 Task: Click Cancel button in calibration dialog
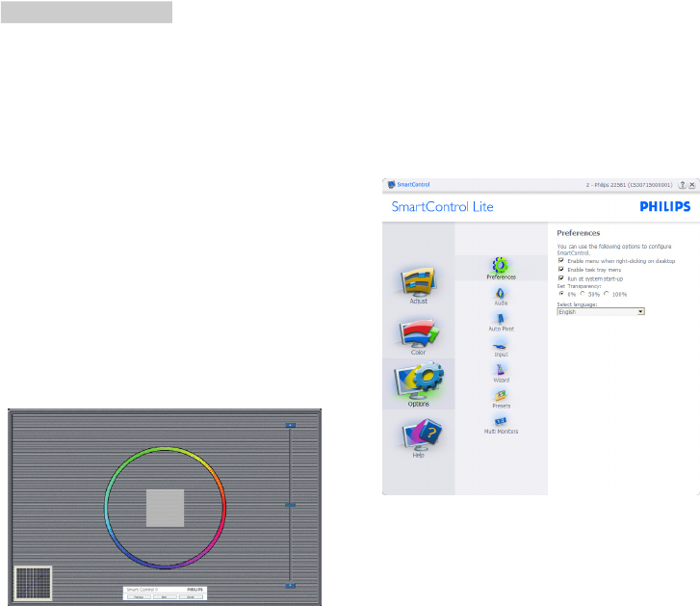pyautogui.click(x=191, y=596)
